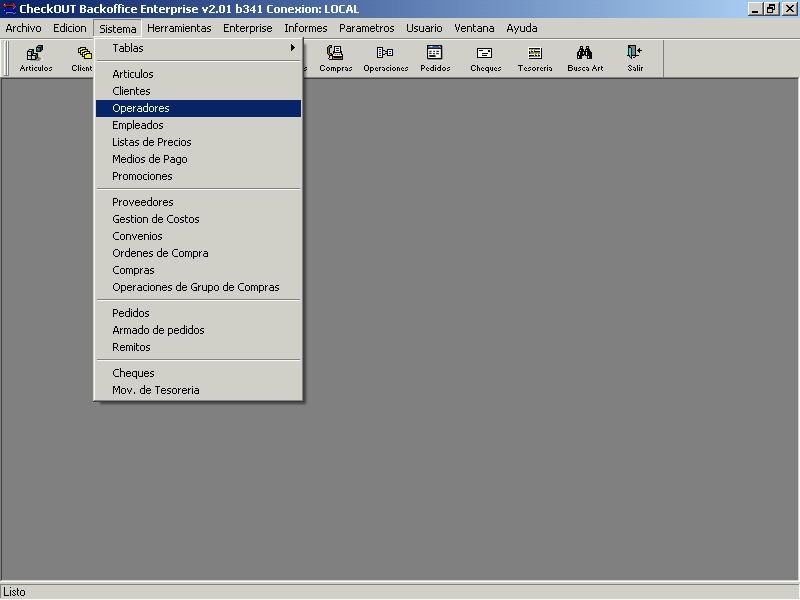
Task: Select Empleados from the menu
Action: click(198, 125)
